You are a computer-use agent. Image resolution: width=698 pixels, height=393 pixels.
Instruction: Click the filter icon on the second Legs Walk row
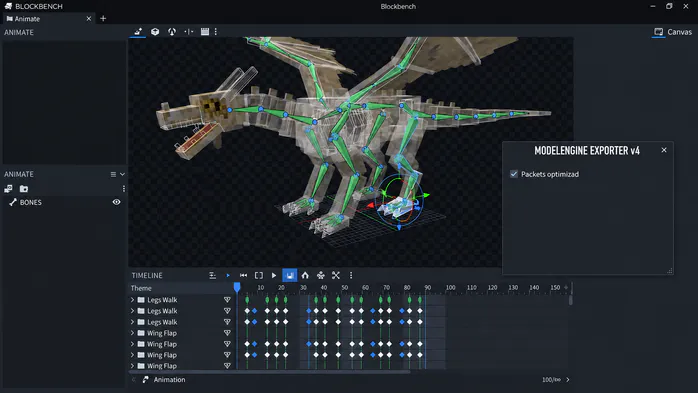pos(227,311)
